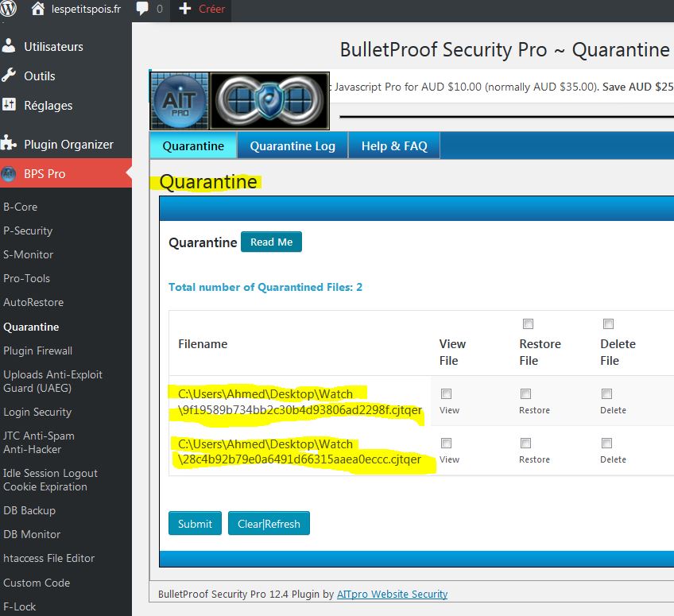Open the AITpro Website Security link
The height and width of the screenshot is (616, 674).
[x=392, y=594]
